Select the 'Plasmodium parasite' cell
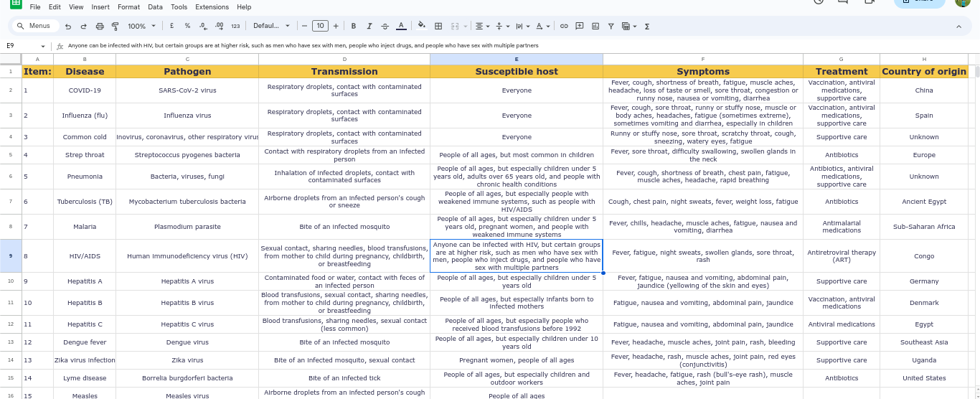The height and width of the screenshot is (399, 980). click(x=187, y=227)
